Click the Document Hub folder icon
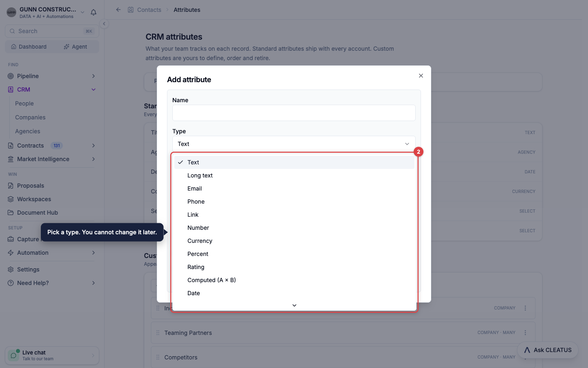The image size is (588, 368). coord(11,213)
